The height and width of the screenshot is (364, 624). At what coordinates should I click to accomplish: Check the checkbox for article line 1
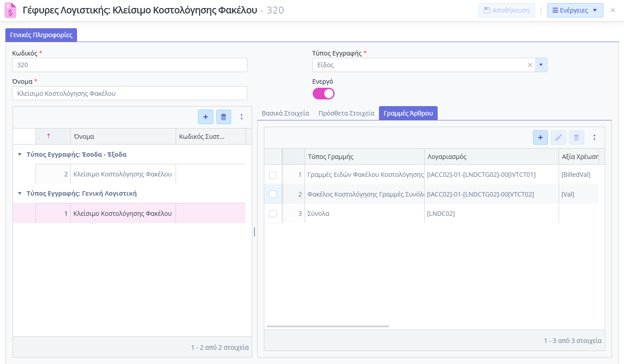(273, 175)
